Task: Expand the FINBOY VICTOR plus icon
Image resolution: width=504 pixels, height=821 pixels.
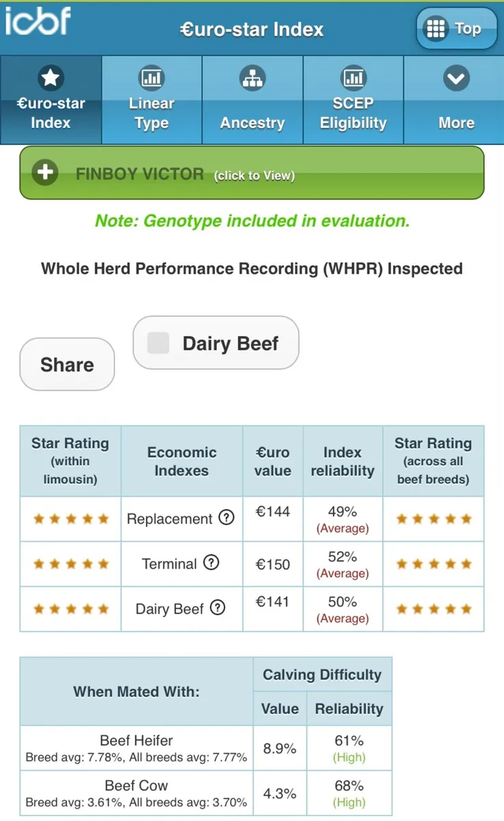Action: [x=46, y=172]
